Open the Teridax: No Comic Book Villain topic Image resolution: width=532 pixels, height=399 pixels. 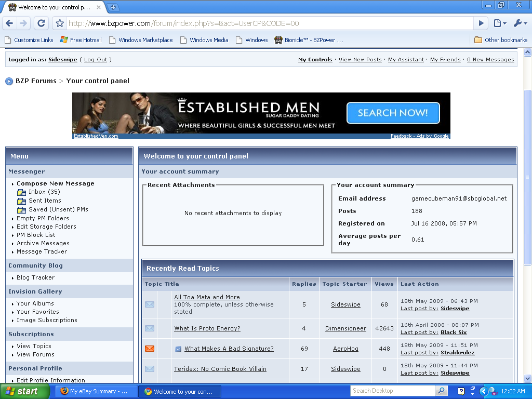click(x=220, y=369)
